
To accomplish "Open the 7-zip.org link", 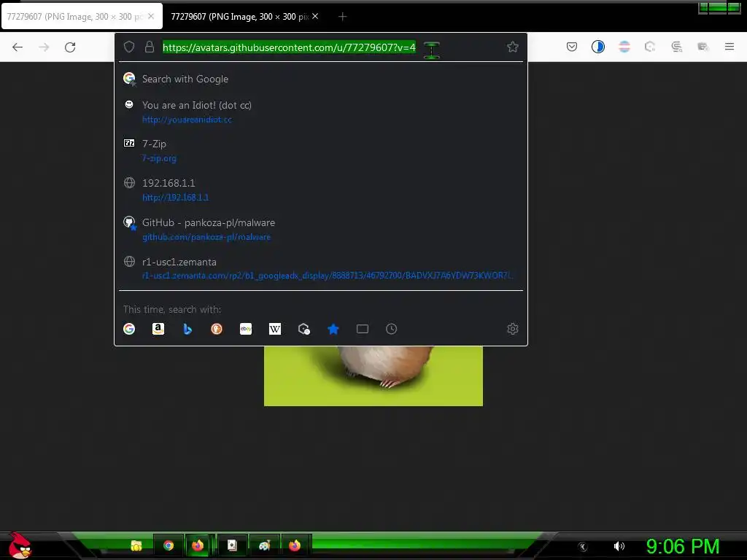I will [159, 158].
